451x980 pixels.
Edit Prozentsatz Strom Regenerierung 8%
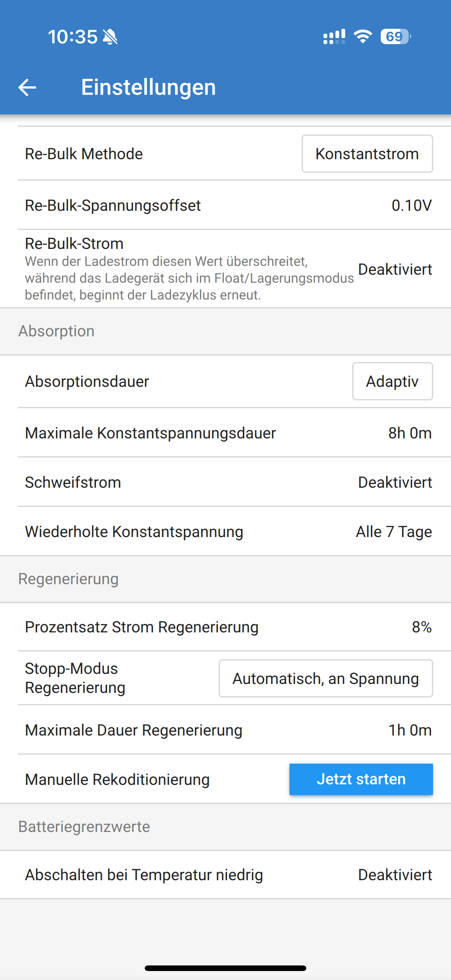(x=225, y=627)
